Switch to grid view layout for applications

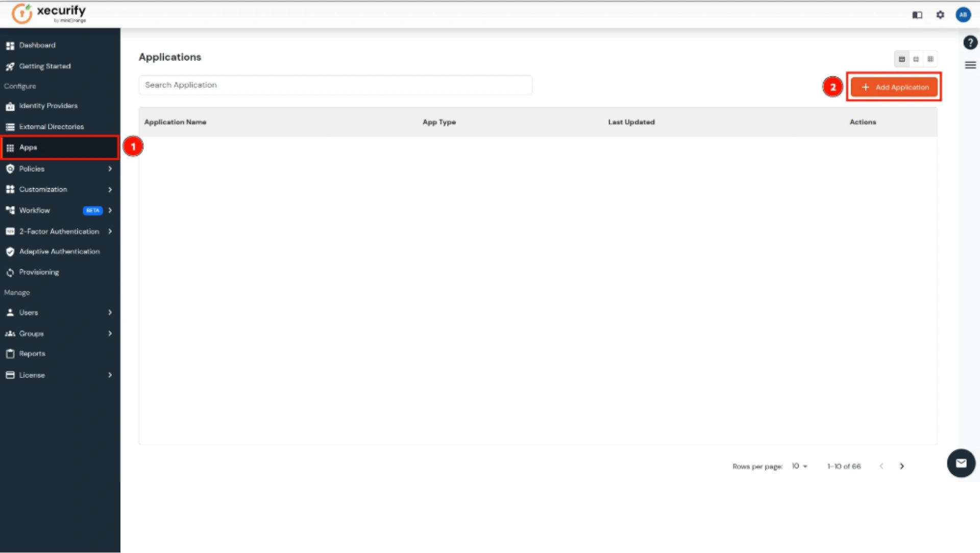pos(930,59)
